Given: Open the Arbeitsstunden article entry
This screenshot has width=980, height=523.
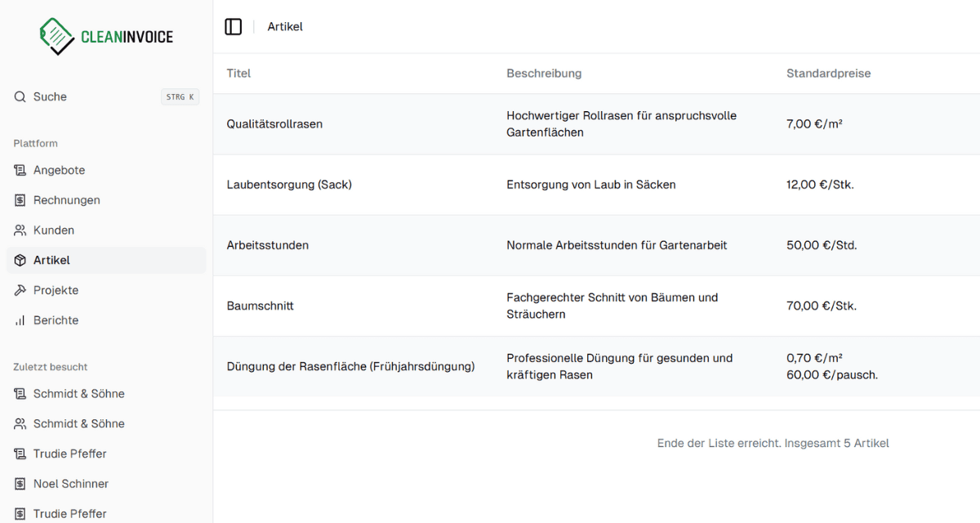Looking at the screenshot, I should click(596, 245).
